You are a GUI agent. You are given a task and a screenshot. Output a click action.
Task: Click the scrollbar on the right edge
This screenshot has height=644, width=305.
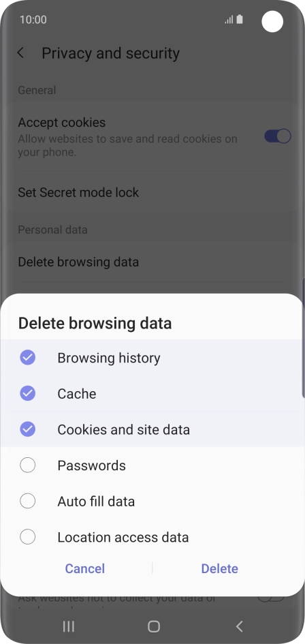[x=303, y=337]
